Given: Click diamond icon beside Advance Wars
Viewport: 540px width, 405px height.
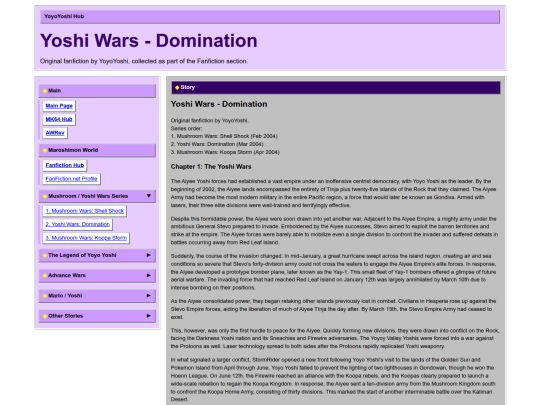Looking at the screenshot, I should point(44,276).
